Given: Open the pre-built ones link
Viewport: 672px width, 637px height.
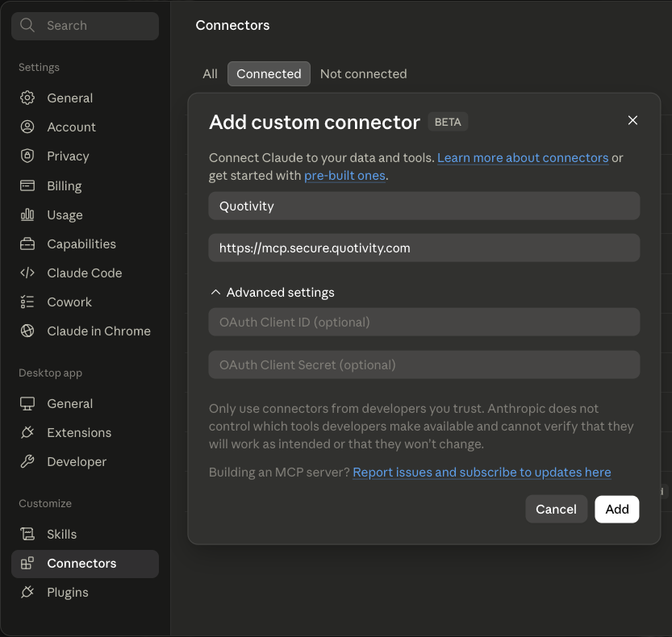Looking at the screenshot, I should coord(344,175).
